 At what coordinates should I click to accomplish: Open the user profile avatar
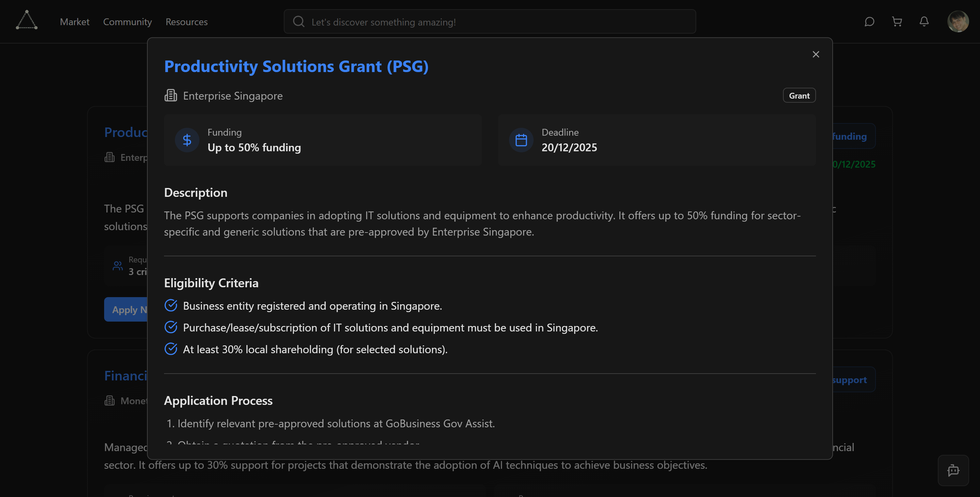958,21
